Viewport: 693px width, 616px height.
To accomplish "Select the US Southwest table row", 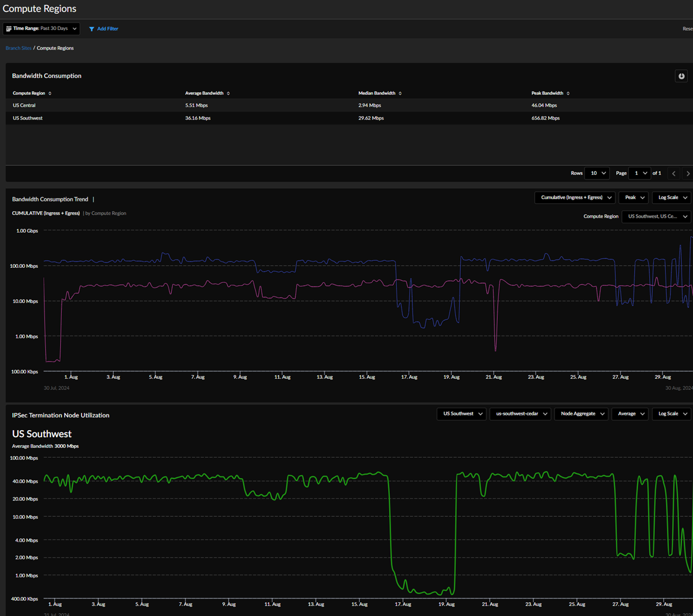I will coord(28,118).
